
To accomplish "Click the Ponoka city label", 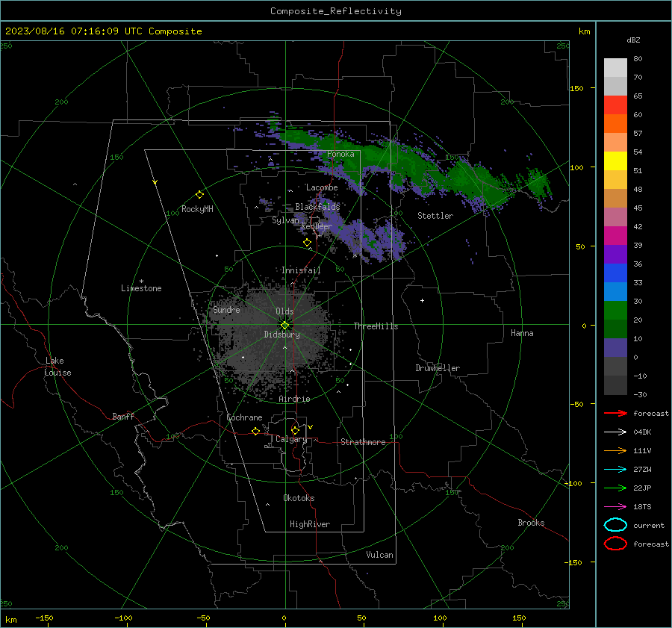I will pyautogui.click(x=340, y=154).
